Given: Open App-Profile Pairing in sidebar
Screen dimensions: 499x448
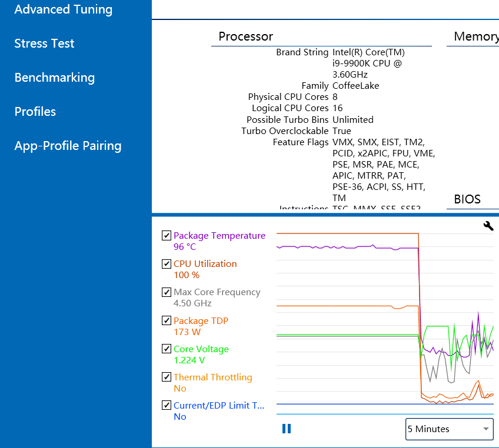Looking at the screenshot, I should [x=68, y=146].
